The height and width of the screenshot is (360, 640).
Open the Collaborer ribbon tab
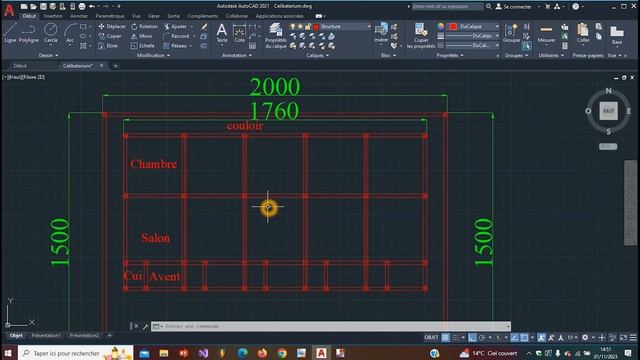[x=237, y=16]
